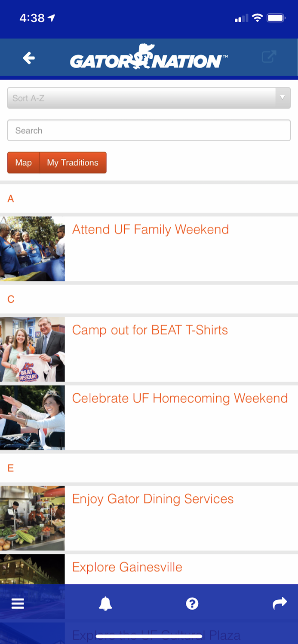Viewport: 298px width, 644px height.
Task: Open Attend UF Family Weekend
Action: tap(151, 229)
